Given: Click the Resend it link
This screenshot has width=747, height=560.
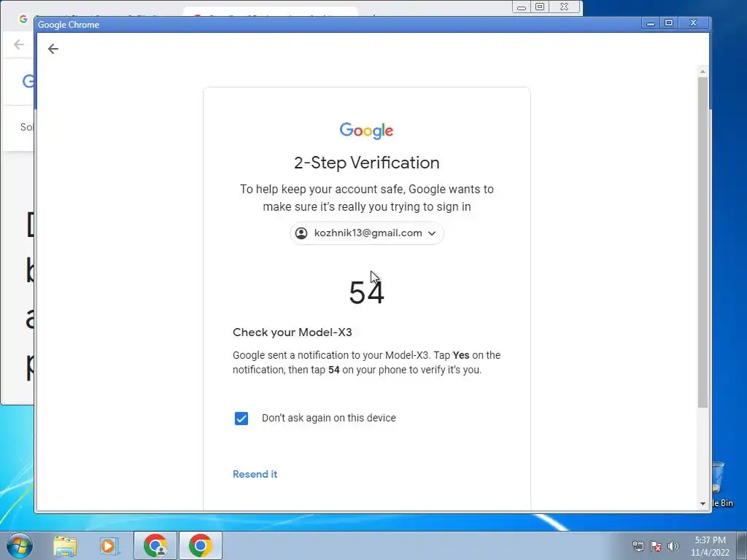Looking at the screenshot, I should click(255, 474).
